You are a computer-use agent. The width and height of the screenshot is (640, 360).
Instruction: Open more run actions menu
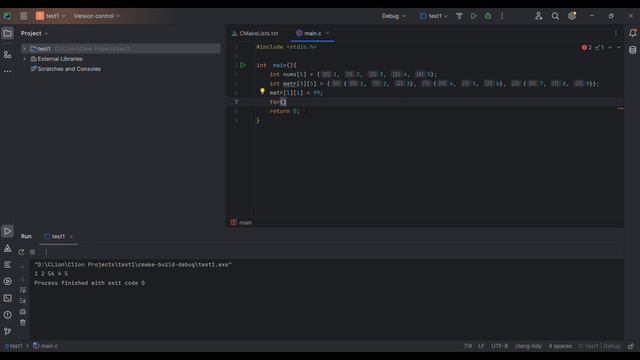click(x=502, y=16)
